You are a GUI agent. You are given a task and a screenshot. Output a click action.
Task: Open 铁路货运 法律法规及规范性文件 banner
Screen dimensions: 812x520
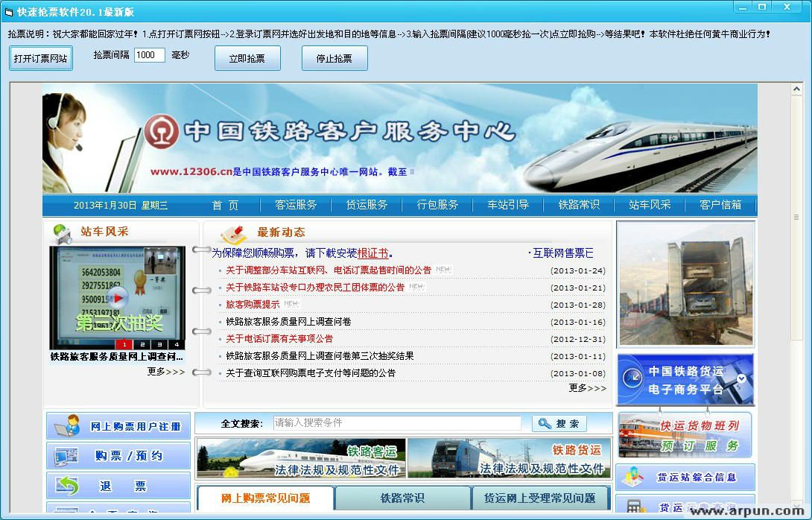509,458
